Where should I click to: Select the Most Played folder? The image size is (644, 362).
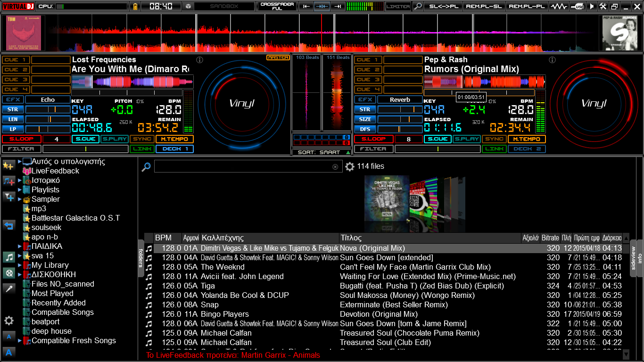pyautogui.click(x=52, y=294)
